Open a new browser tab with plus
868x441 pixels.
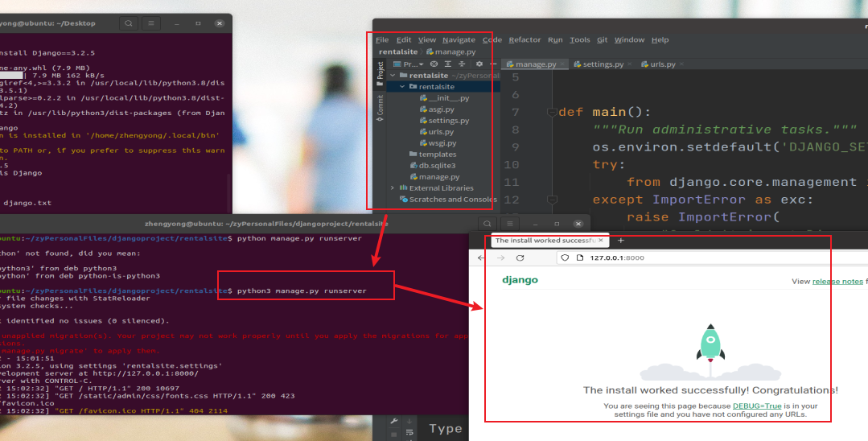[620, 241]
